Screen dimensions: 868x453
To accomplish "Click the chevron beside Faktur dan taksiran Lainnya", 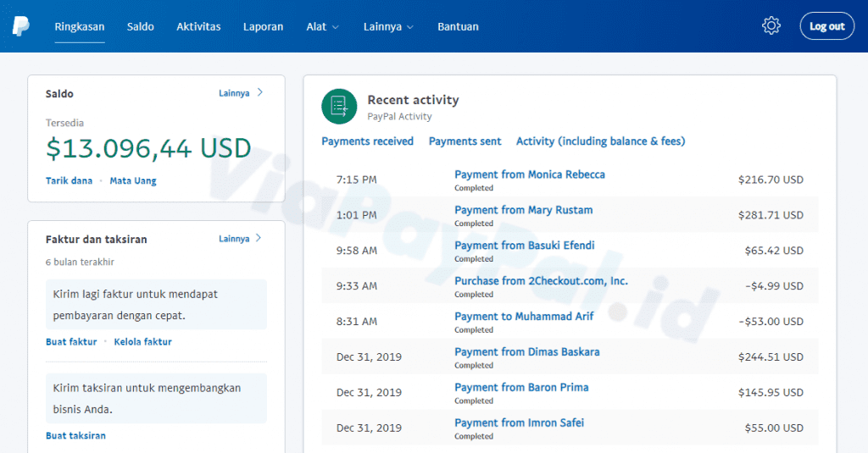I will (x=259, y=238).
